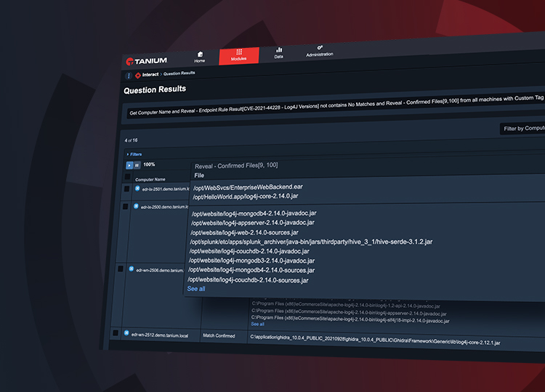Click the Home house icon

click(x=200, y=54)
